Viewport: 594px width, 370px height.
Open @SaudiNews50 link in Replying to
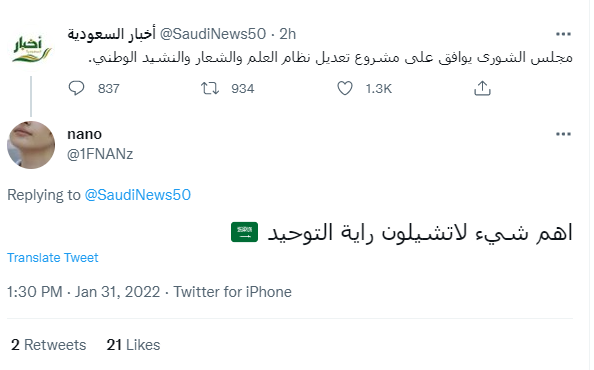[138, 195]
